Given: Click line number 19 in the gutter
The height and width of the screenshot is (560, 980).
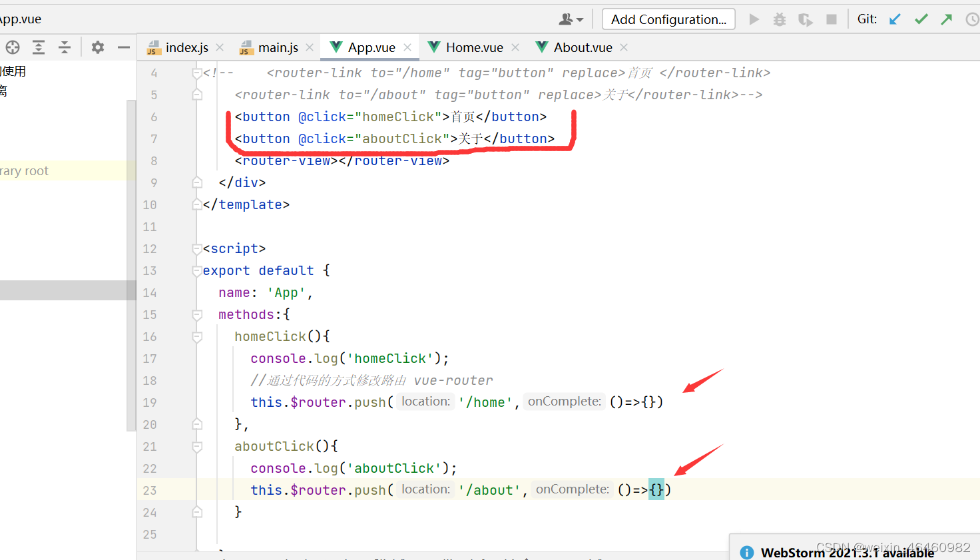Looking at the screenshot, I should pos(150,403).
